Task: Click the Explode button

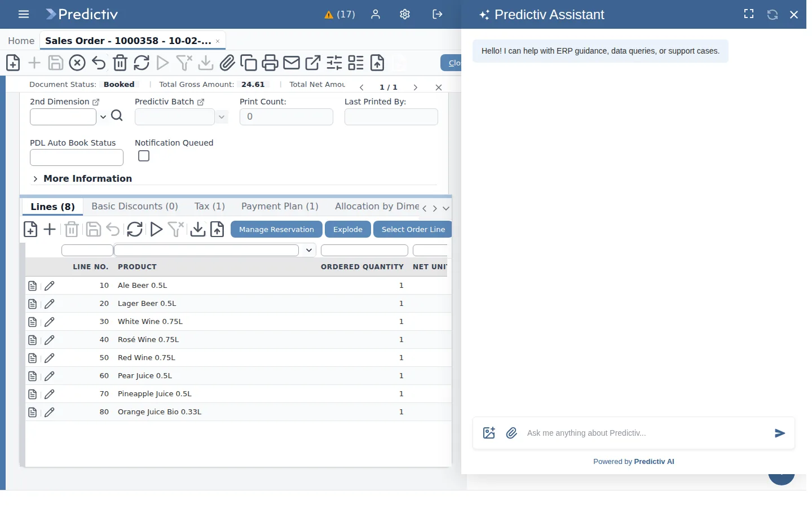Action: coord(348,229)
